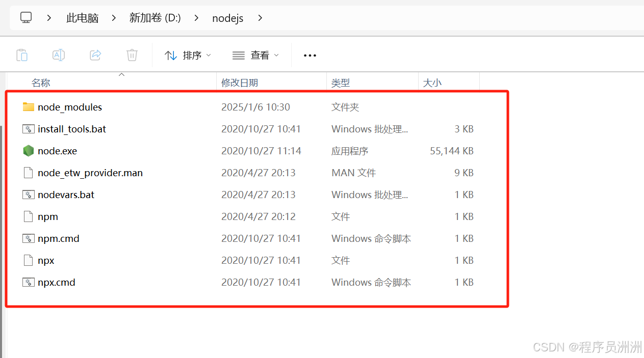Click the date 2025/1/6 10:30
The height and width of the screenshot is (358, 644).
coord(255,107)
